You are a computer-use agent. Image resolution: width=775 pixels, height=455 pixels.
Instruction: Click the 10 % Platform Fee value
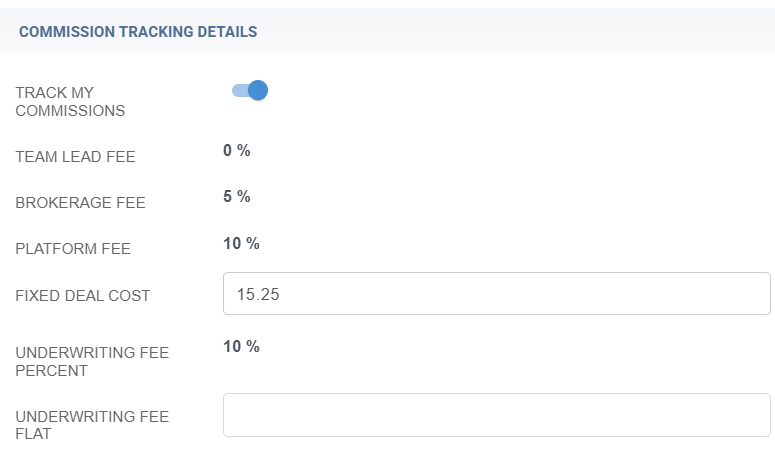(241, 244)
